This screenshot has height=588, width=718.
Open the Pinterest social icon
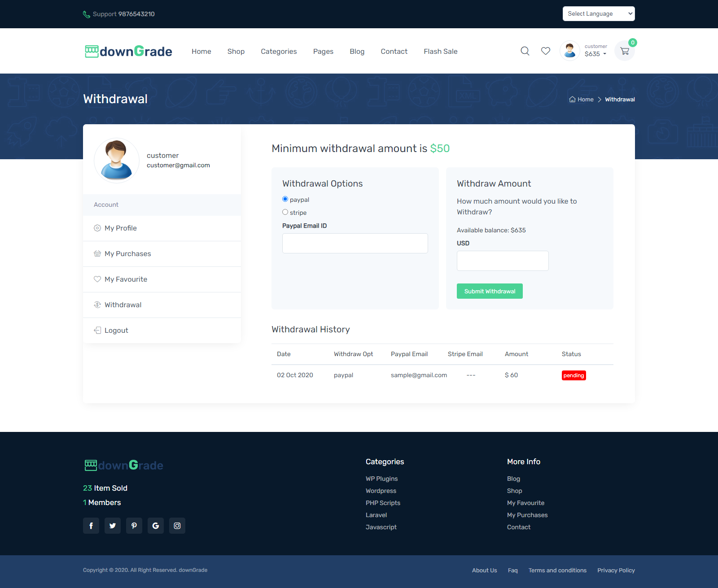click(134, 526)
